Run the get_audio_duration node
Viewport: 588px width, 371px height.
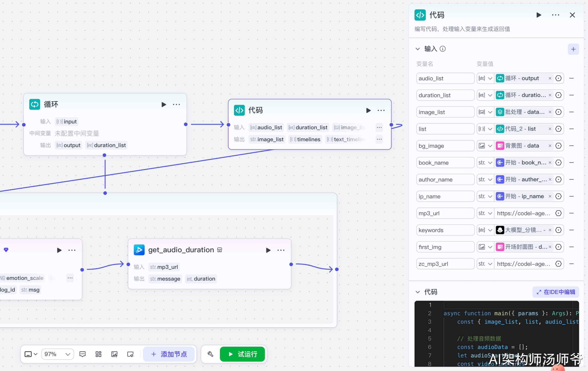point(268,250)
